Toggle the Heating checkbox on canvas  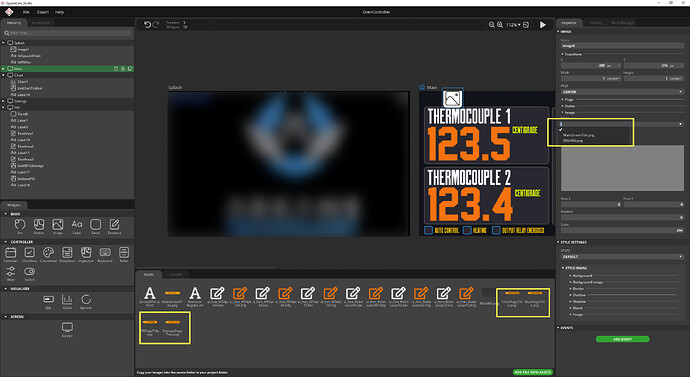pyautogui.click(x=467, y=230)
